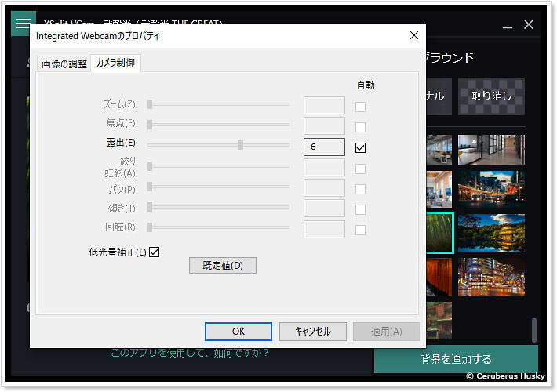Toggle auto checkbox for パン(P)

360,189
